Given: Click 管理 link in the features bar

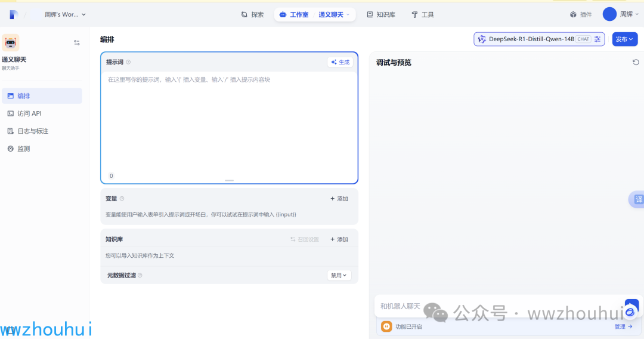Looking at the screenshot, I should coord(623,326).
